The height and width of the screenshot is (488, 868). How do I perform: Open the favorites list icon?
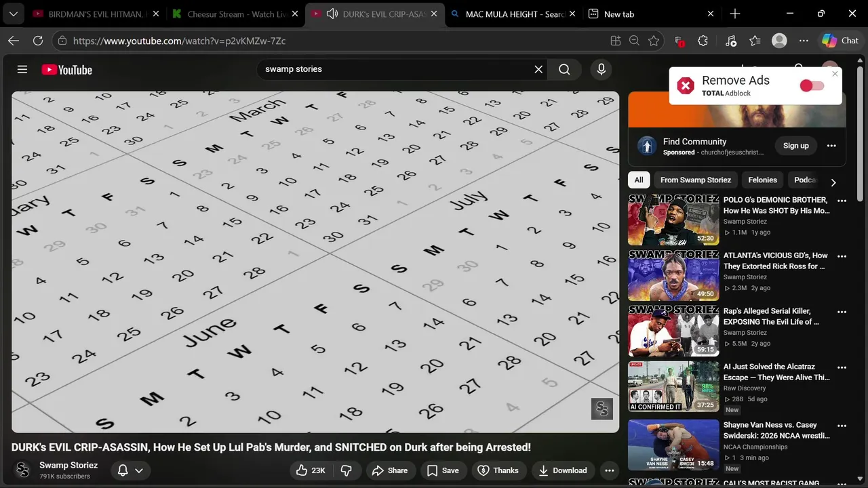point(755,41)
